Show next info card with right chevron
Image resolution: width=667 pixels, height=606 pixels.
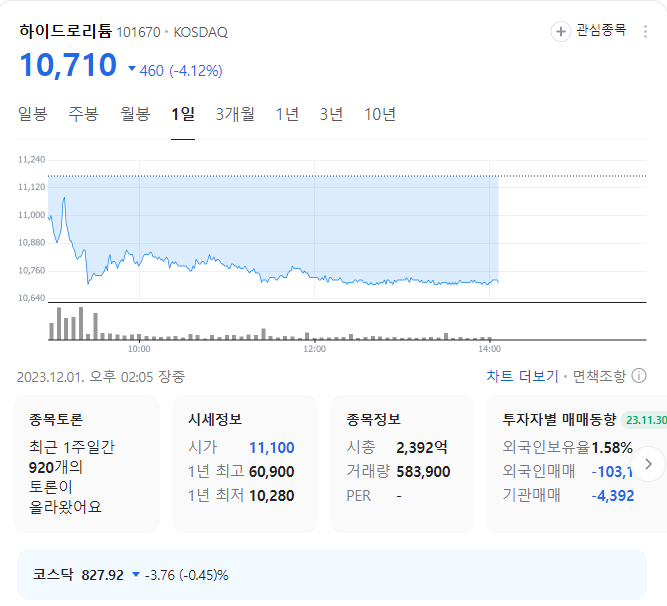648,464
